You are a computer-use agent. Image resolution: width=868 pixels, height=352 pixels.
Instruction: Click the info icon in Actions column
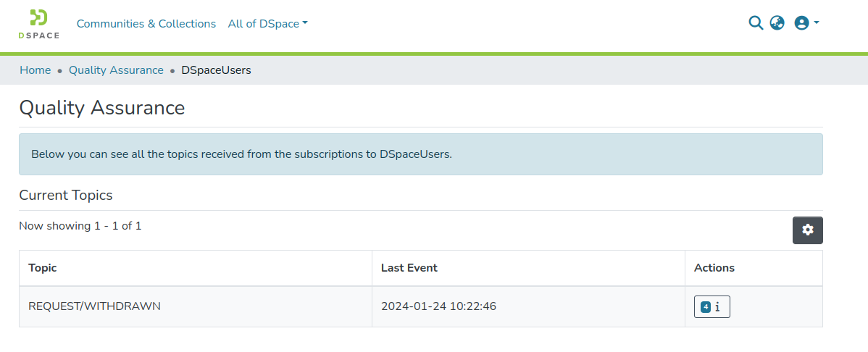point(718,307)
